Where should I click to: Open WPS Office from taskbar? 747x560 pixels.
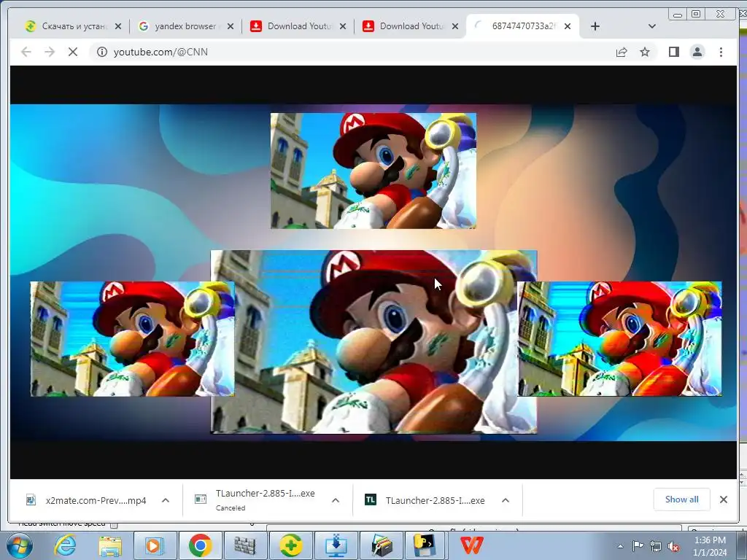pos(472,545)
